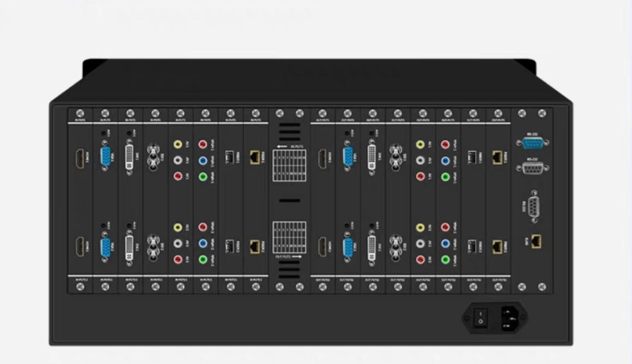632x364 pixels.
Task: Click the single center ventilation slot between the grids
Action: [x=289, y=200]
